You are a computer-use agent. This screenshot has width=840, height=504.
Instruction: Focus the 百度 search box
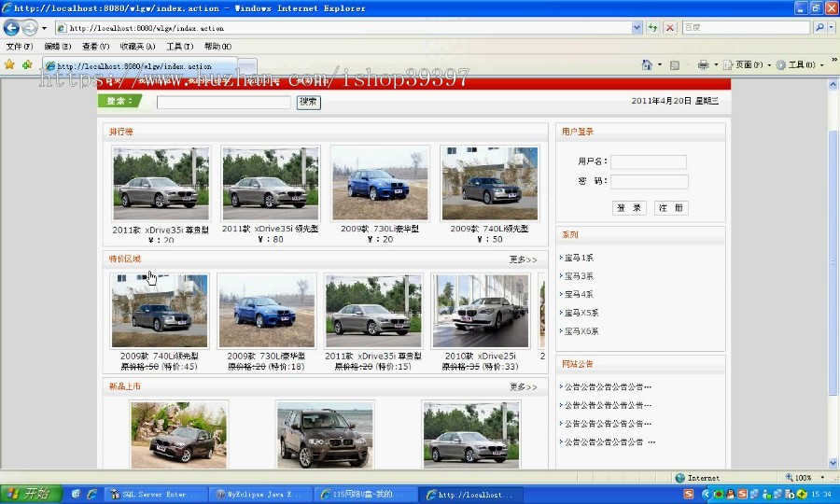click(x=746, y=27)
